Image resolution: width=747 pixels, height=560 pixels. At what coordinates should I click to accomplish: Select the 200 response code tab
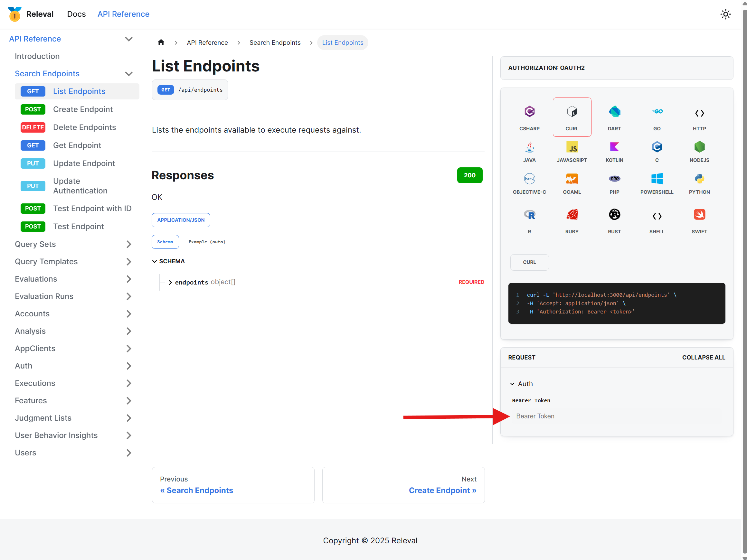coord(469,175)
